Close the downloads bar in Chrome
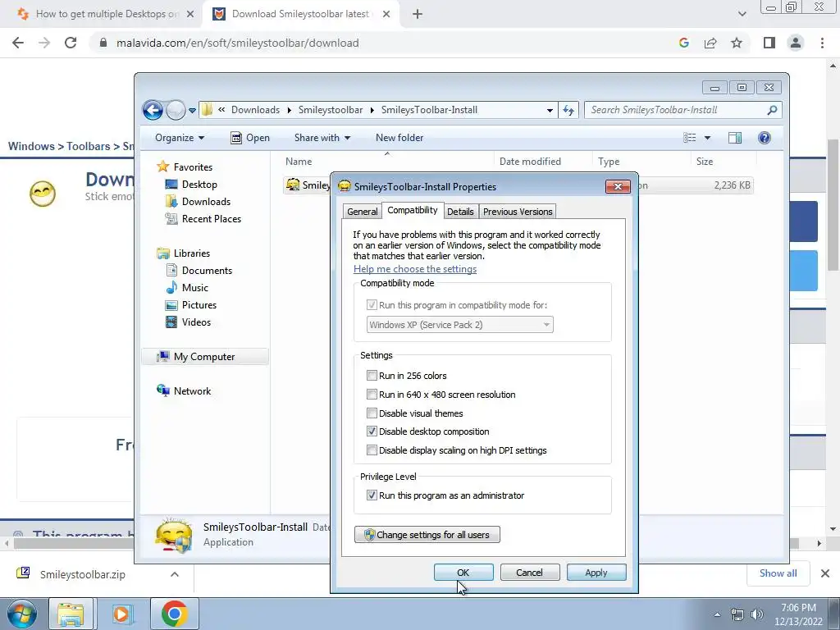The height and width of the screenshot is (630, 840). [825, 573]
